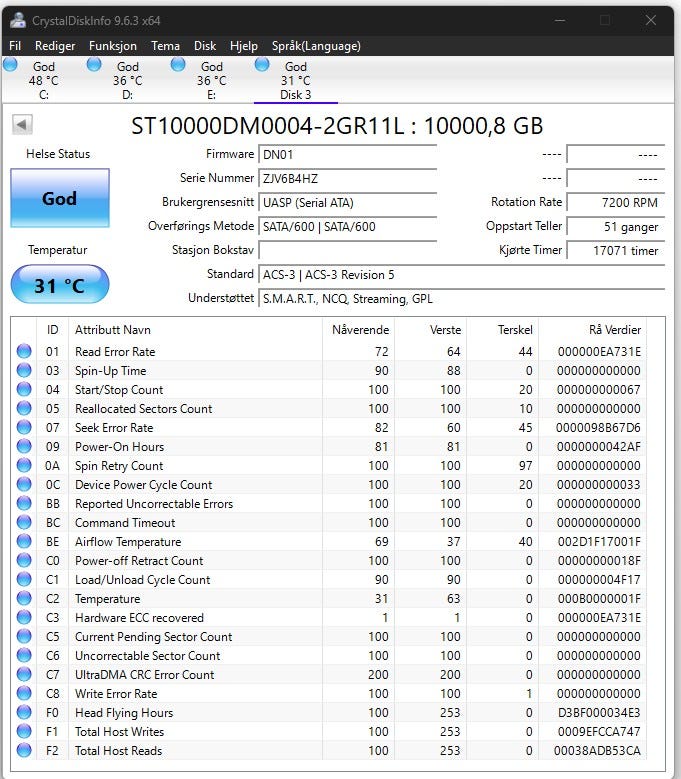The height and width of the screenshot is (779, 681).
Task: Click the CrystalDiskInfo app icon in title bar
Action: tap(17, 20)
